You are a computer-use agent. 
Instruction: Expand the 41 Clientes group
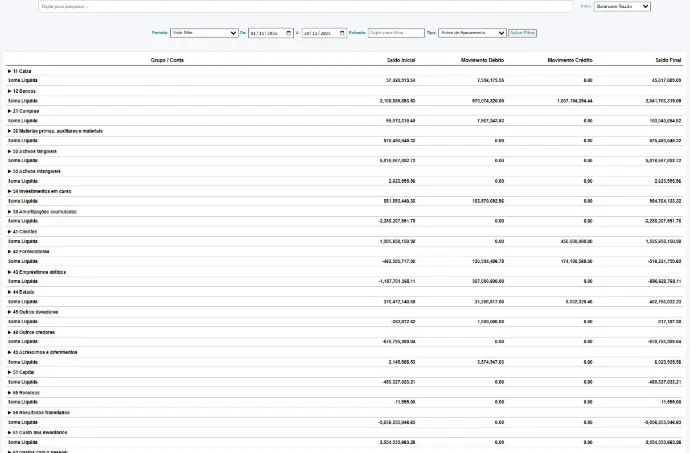(x=9, y=231)
